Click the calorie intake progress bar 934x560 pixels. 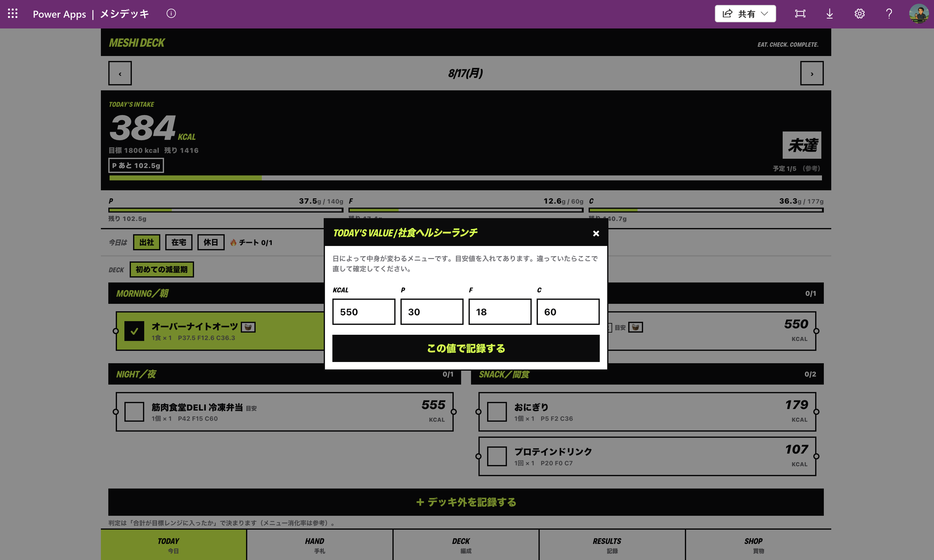[466, 178]
